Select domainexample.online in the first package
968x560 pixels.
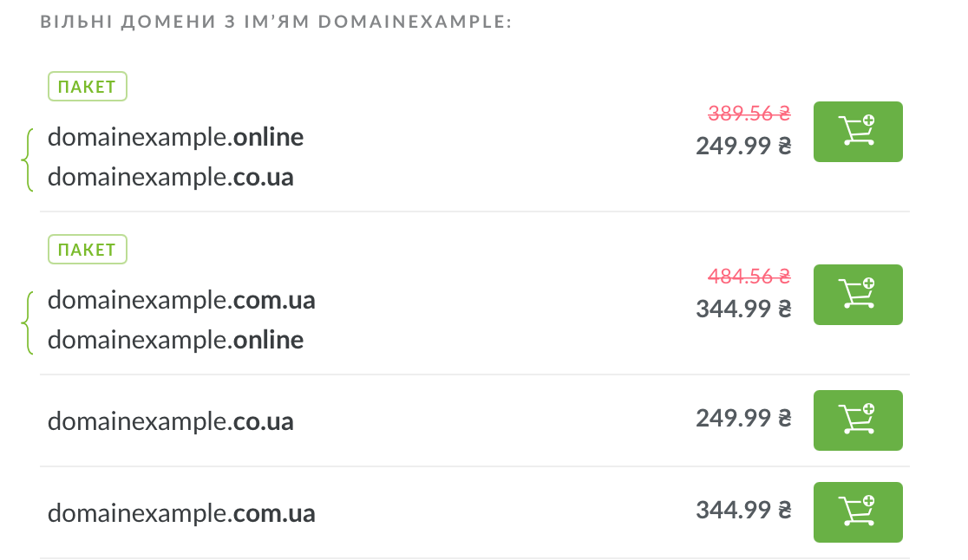(x=175, y=137)
